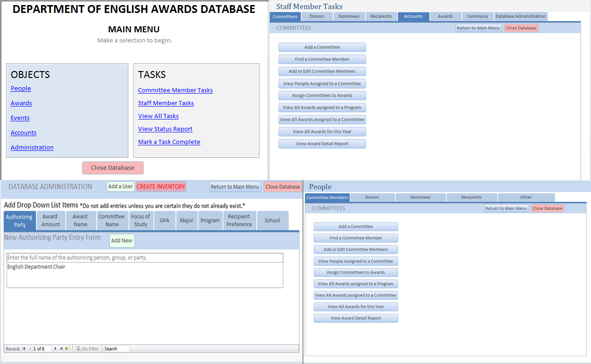Select the Award Amount tab
Screen dimensions: 591x364
pos(50,221)
